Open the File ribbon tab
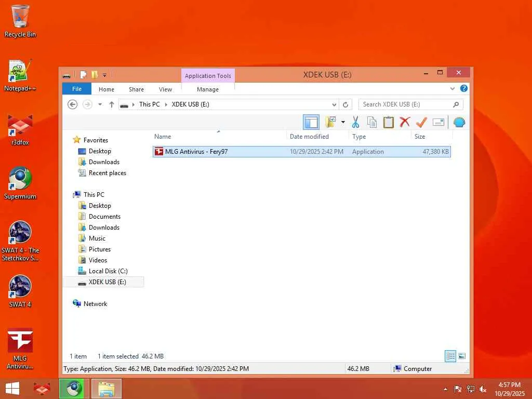 click(77, 89)
